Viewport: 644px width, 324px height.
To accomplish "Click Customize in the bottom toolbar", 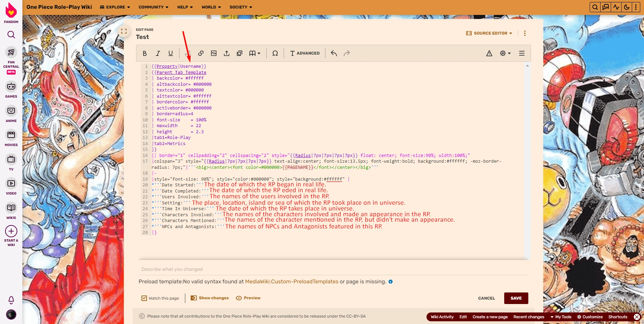I will tap(590, 317).
